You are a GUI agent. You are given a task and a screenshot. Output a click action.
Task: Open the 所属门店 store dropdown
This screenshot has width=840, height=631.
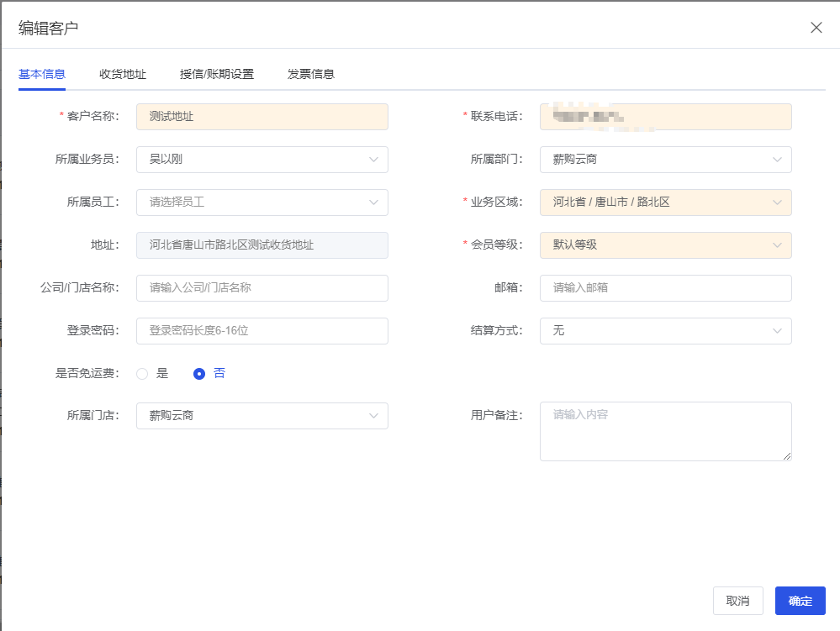point(261,416)
